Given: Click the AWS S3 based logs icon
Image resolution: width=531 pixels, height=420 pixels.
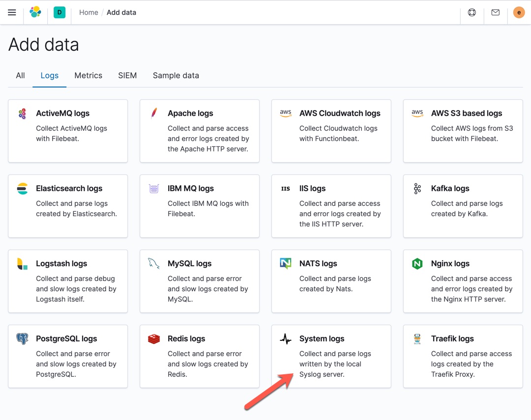Looking at the screenshot, I should point(417,113).
